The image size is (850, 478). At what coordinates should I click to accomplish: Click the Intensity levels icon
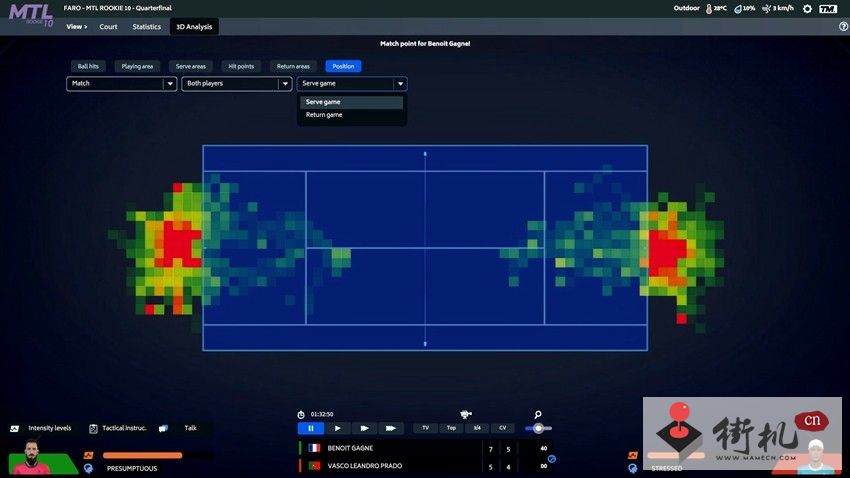pyautogui.click(x=15, y=429)
